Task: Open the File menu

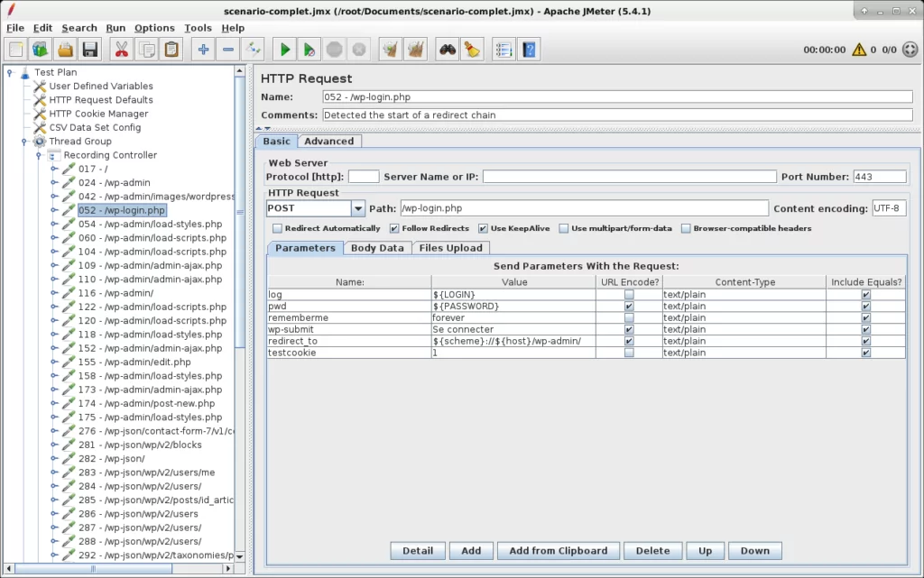Action: coord(15,28)
